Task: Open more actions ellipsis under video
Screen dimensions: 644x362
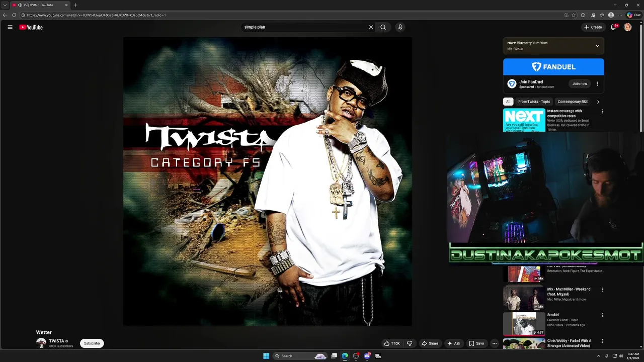Action: [495, 343]
